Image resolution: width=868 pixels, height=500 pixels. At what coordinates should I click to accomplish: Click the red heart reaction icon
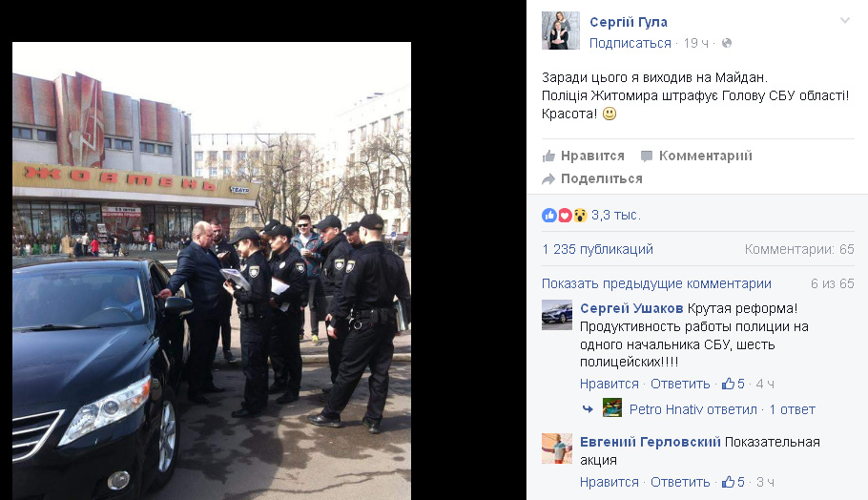tap(564, 216)
